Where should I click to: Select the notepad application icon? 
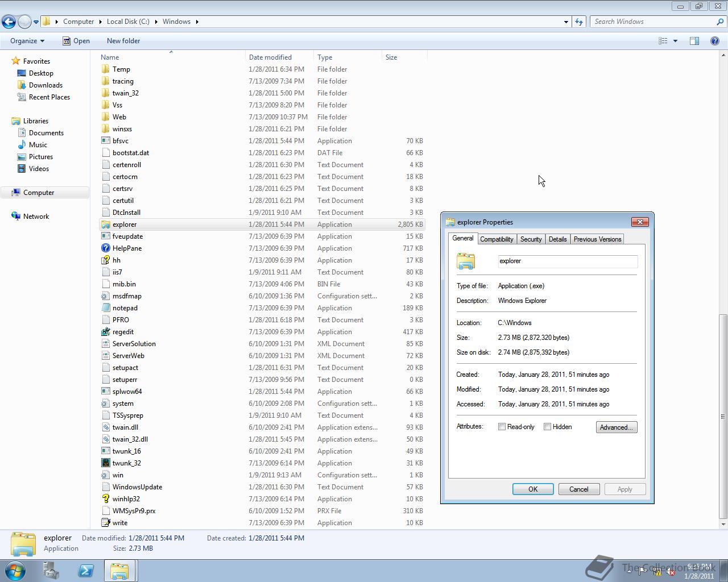click(106, 308)
